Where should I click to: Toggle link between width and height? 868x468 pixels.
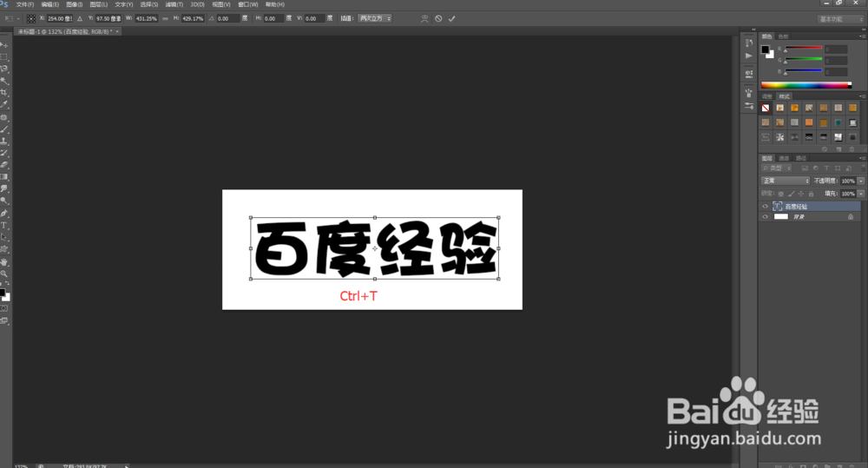click(165, 19)
